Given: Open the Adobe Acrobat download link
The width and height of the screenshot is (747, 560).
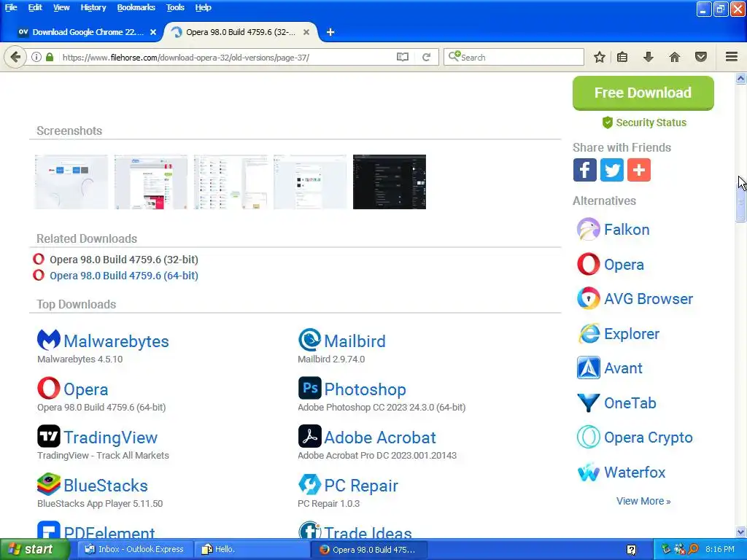Looking at the screenshot, I should pos(379,437).
